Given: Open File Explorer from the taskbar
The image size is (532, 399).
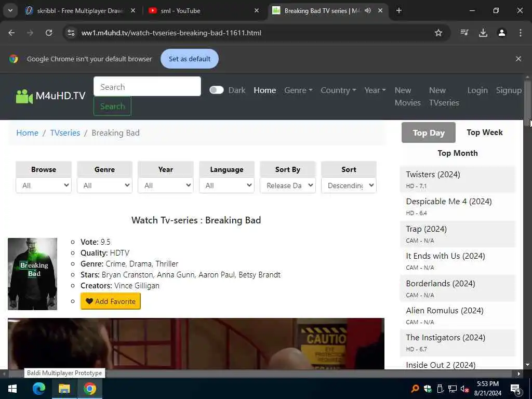Looking at the screenshot, I should (64, 389).
